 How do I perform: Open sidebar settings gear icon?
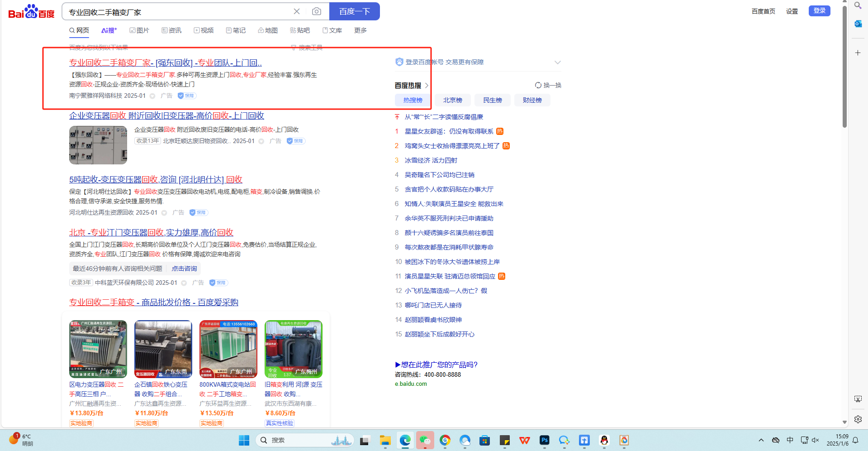coord(858,419)
